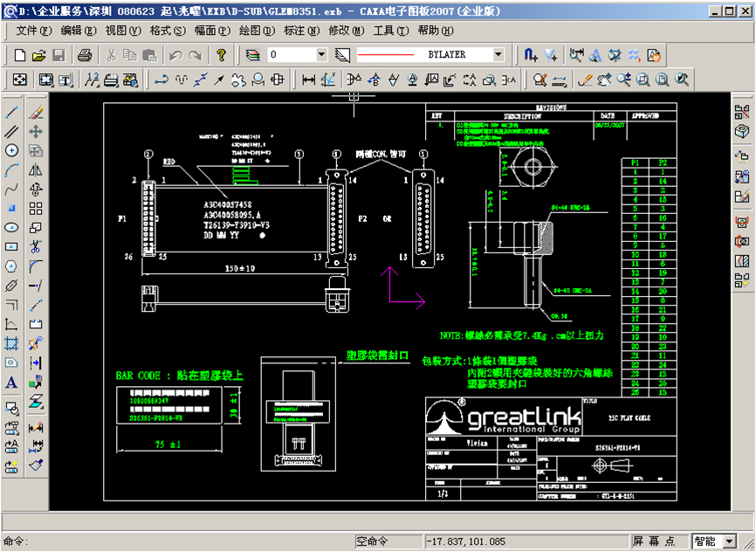Open the 3D library box icon
756x552 pixels.
[x=742, y=131]
